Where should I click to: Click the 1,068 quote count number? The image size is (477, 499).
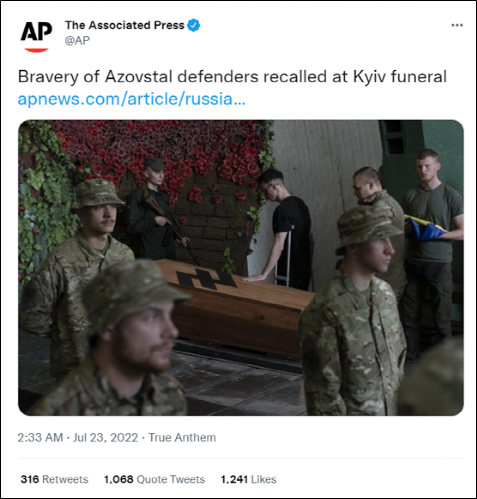119,479
